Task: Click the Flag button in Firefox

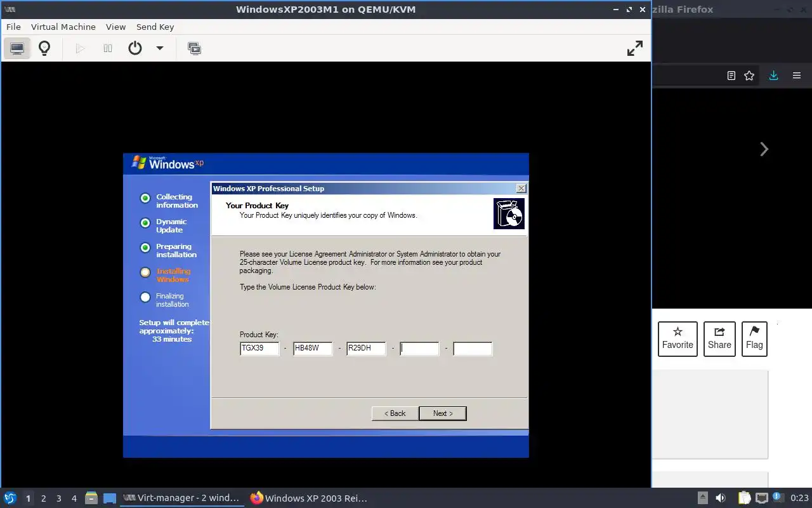Action: (754, 339)
